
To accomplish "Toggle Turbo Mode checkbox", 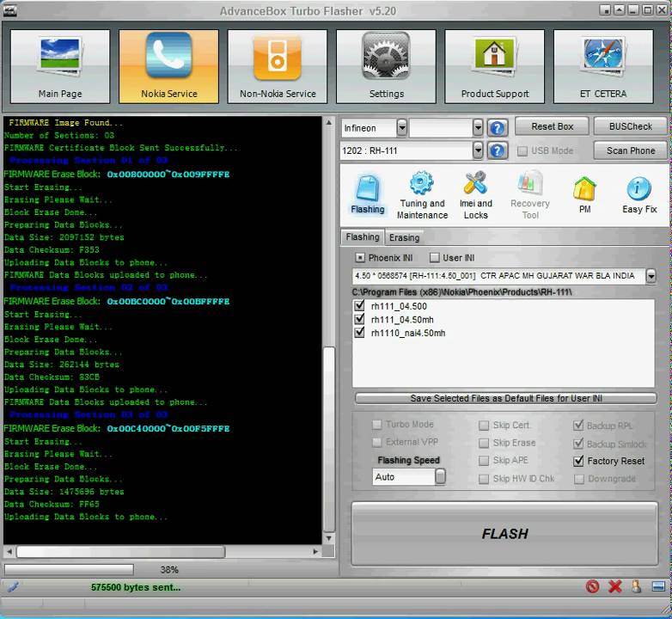I will coord(376,425).
